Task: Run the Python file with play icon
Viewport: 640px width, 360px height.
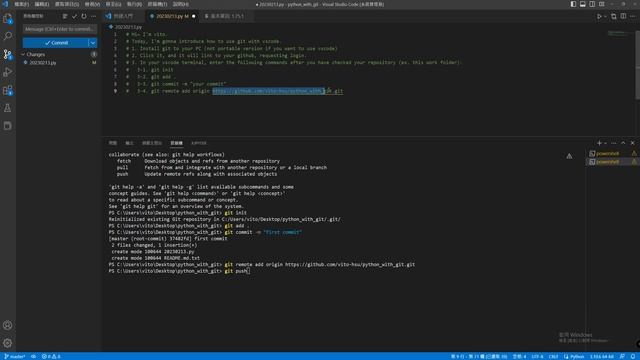Action: 599,16
